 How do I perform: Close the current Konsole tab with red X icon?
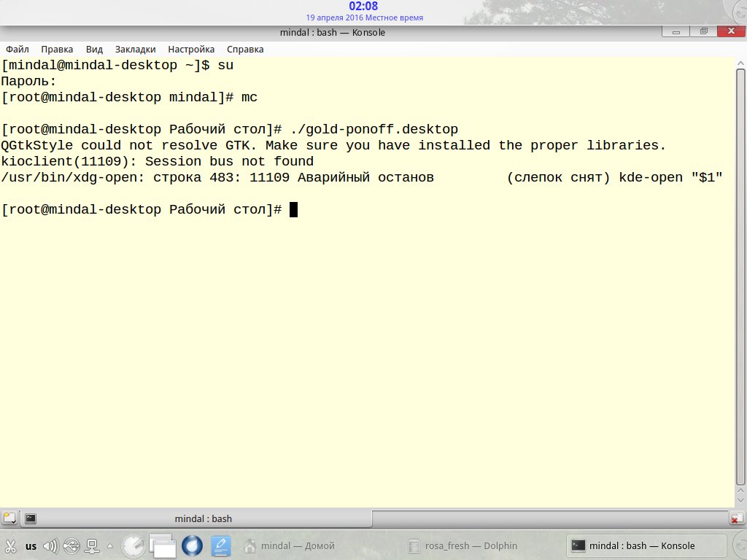click(737, 518)
